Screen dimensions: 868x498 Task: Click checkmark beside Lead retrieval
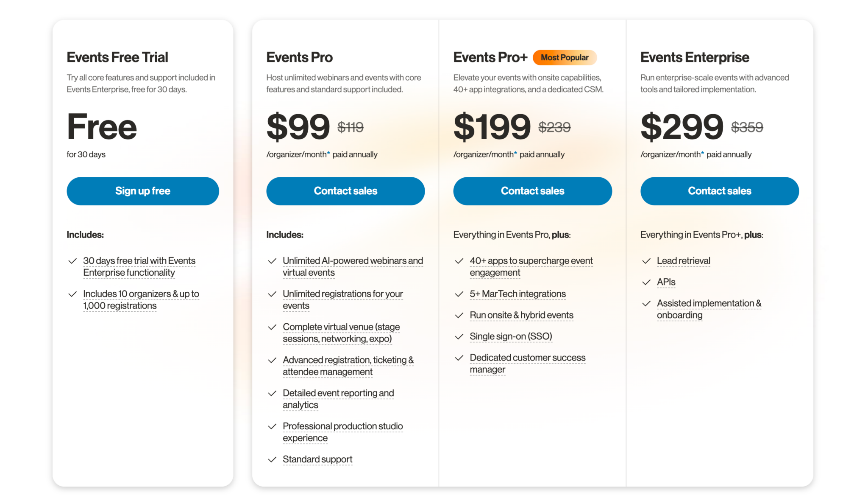[x=646, y=261]
